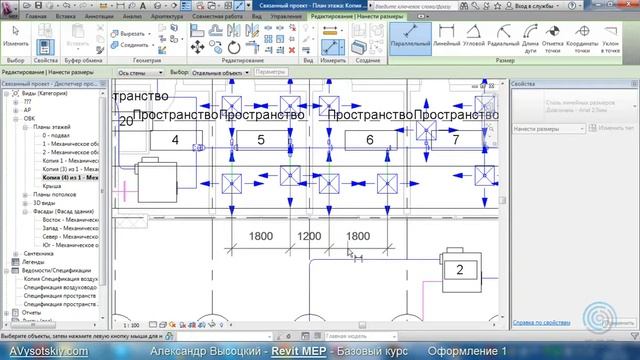640x360 pixels.
Task: Open the Справка по свойствам link
Action: click(x=542, y=322)
